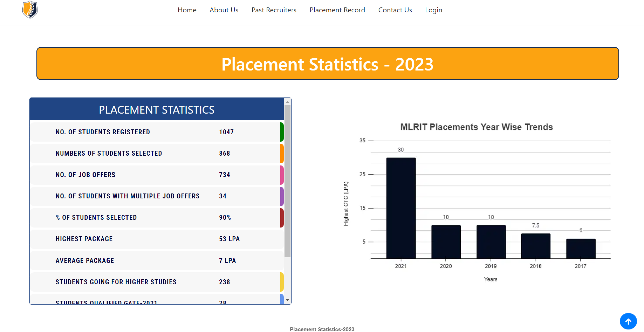
Task: Click Students With Multiple Job Offers row
Action: (157, 196)
